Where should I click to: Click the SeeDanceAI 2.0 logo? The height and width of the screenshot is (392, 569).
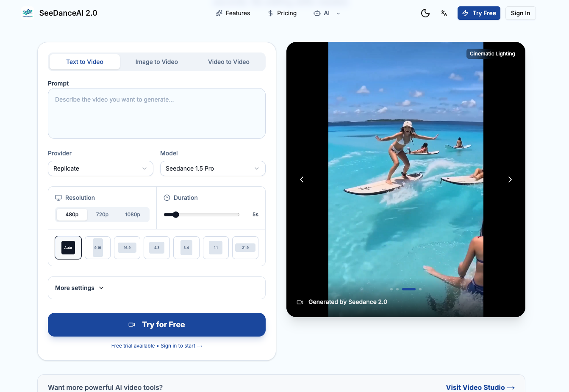click(x=60, y=13)
